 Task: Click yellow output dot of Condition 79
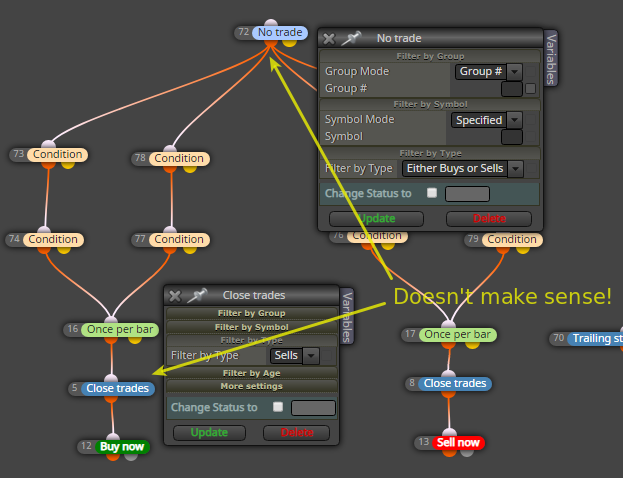pyautogui.click(x=523, y=249)
